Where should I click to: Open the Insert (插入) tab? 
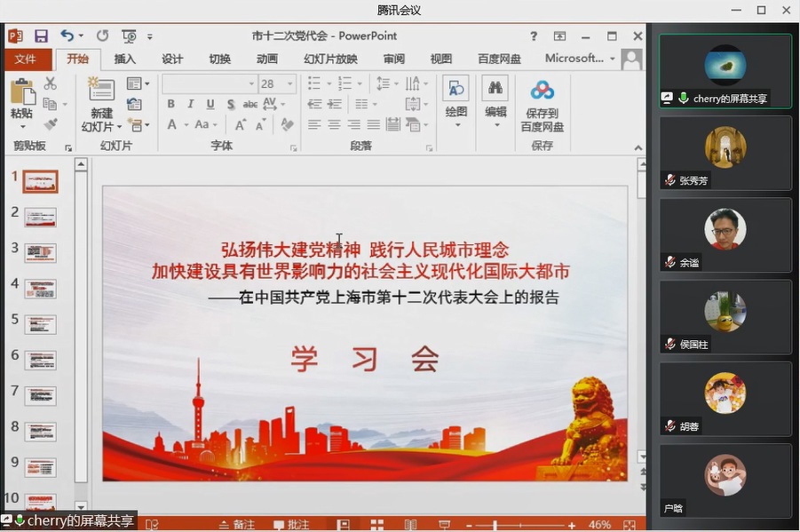click(125, 59)
